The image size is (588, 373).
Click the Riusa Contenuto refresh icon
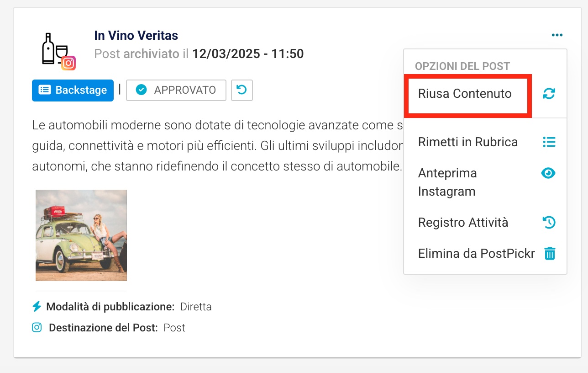pos(549,94)
